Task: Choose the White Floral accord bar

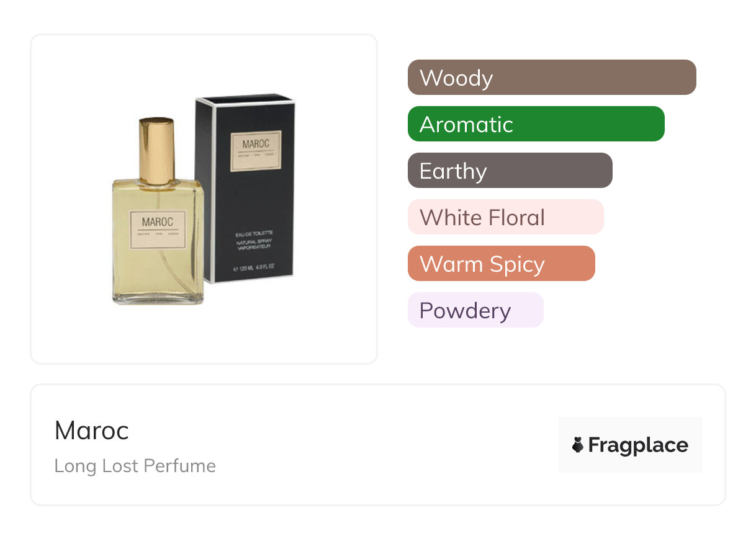Action: click(505, 217)
